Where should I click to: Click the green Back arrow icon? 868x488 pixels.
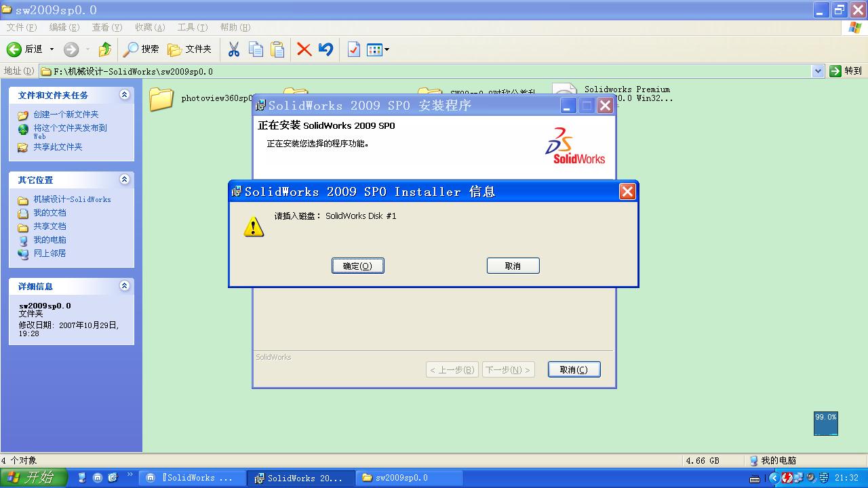click(x=14, y=49)
